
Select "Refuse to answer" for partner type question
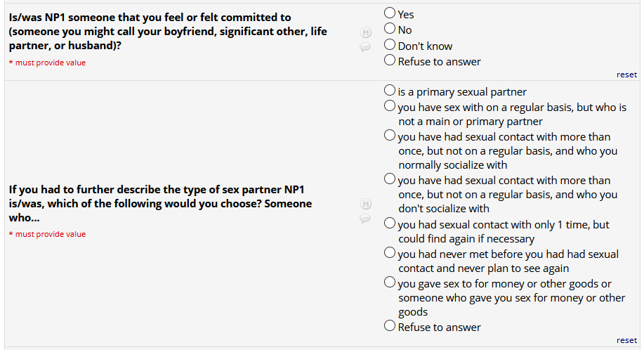(x=390, y=326)
